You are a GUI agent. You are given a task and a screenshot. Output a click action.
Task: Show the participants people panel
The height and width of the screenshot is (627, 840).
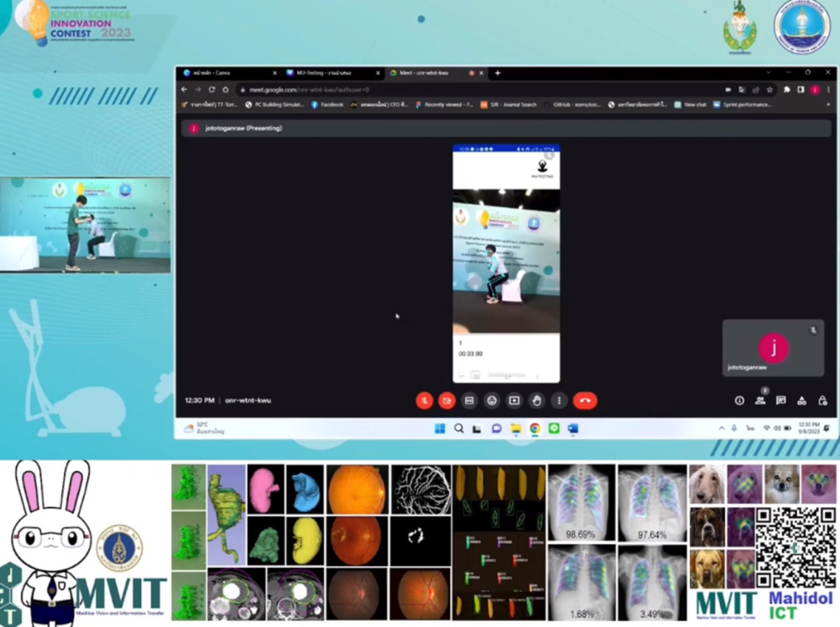point(760,401)
